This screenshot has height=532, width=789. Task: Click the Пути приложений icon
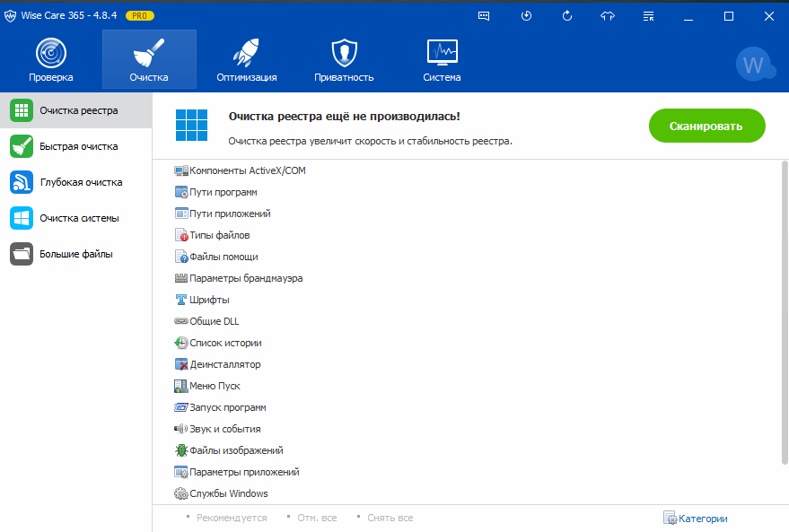[x=181, y=214]
